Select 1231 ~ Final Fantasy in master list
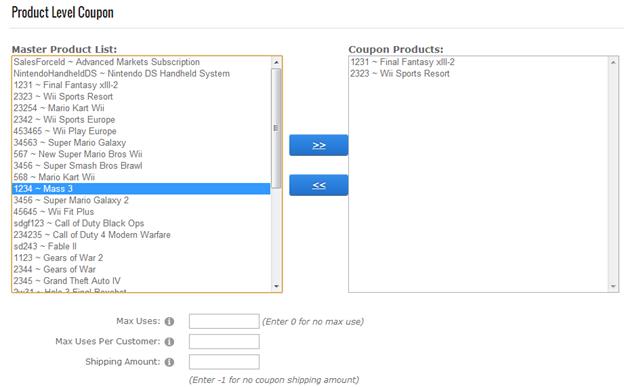624x387 pixels. tap(141, 85)
